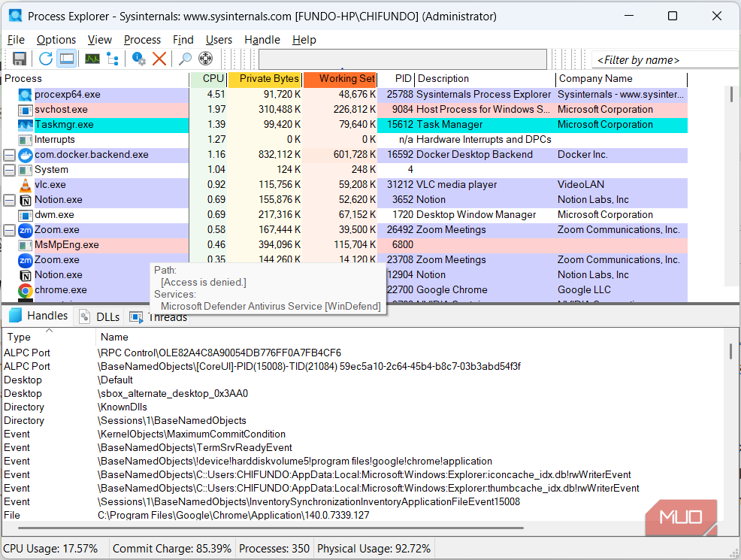Open the File menu
This screenshot has width=741, height=560.
[16, 40]
